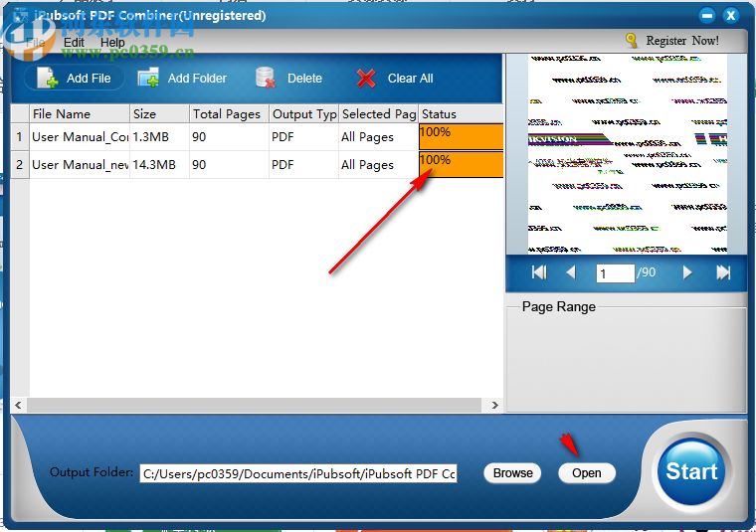Click row number 1 header

[20, 137]
